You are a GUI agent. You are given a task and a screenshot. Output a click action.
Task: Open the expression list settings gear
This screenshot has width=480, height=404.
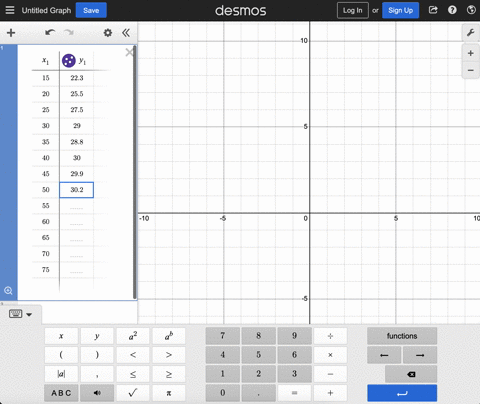(108, 33)
